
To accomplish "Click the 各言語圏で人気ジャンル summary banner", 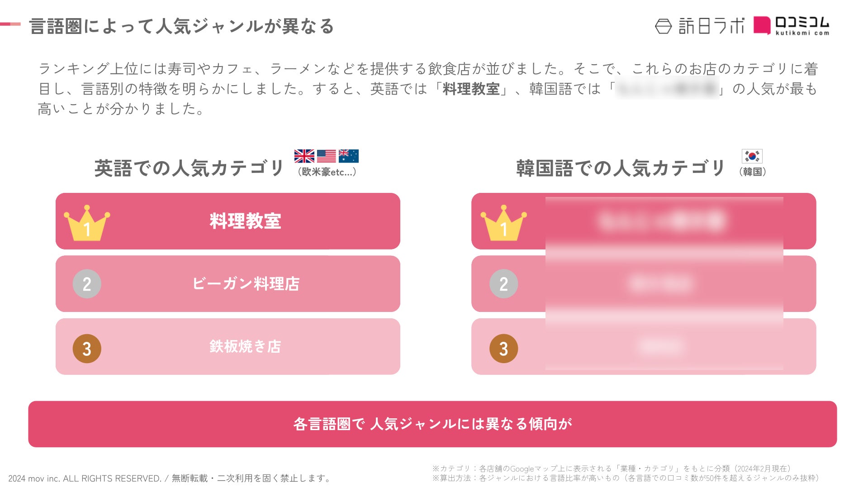I will [432, 424].
